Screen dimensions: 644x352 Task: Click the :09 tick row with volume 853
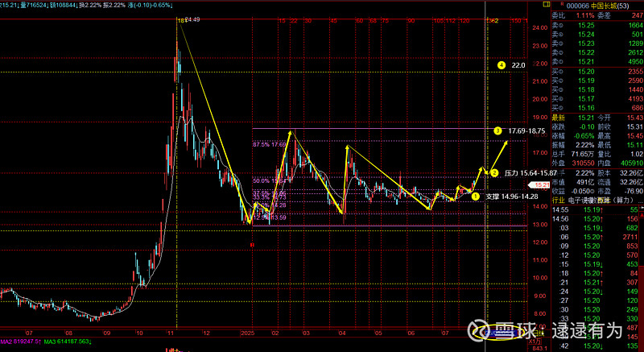tap(595, 246)
